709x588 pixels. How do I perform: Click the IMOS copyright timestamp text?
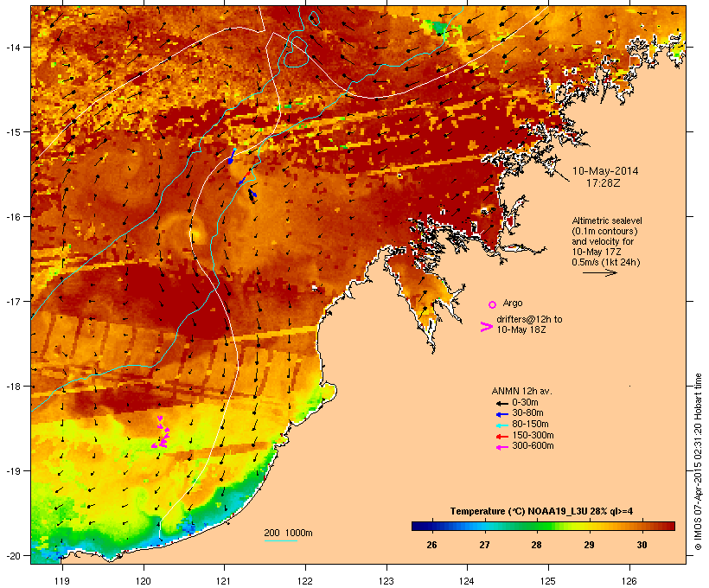pyautogui.click(x=698, y=462)
